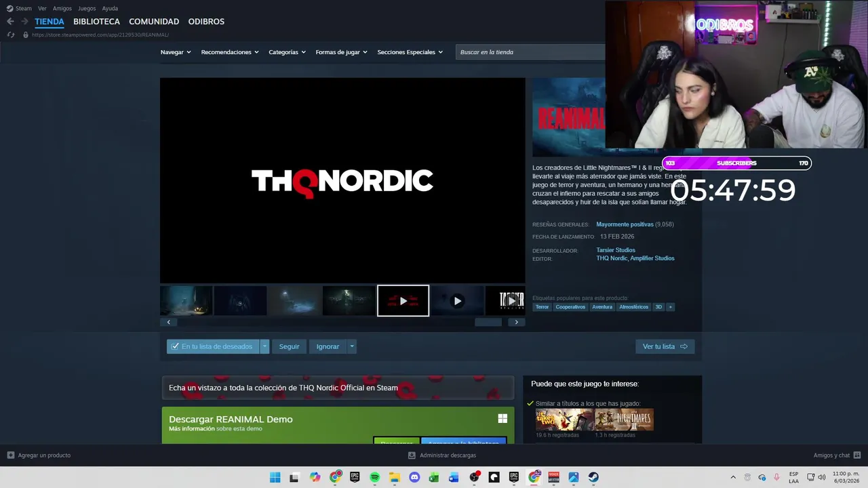Select the second dark screenshot thumbnail
868x488 pixels.
click(240, 301)
